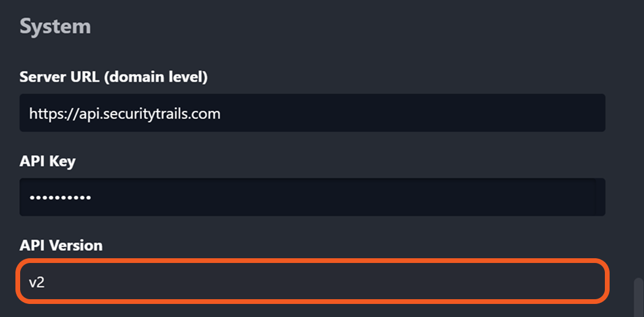Click the vertical scrollbar thumb
The image size is (644, 317).
[x=638, y=297]
